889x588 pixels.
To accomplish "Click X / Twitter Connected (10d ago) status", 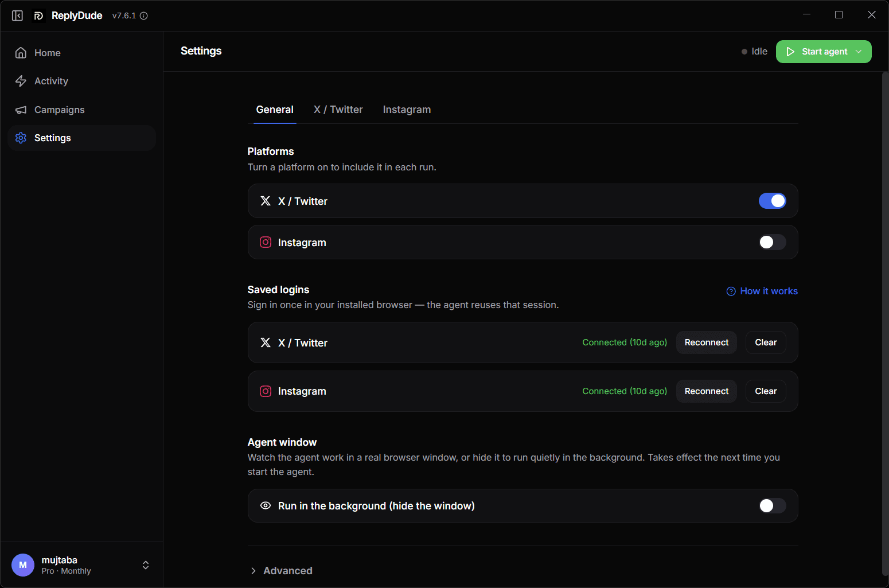I will tap(625, 342).
